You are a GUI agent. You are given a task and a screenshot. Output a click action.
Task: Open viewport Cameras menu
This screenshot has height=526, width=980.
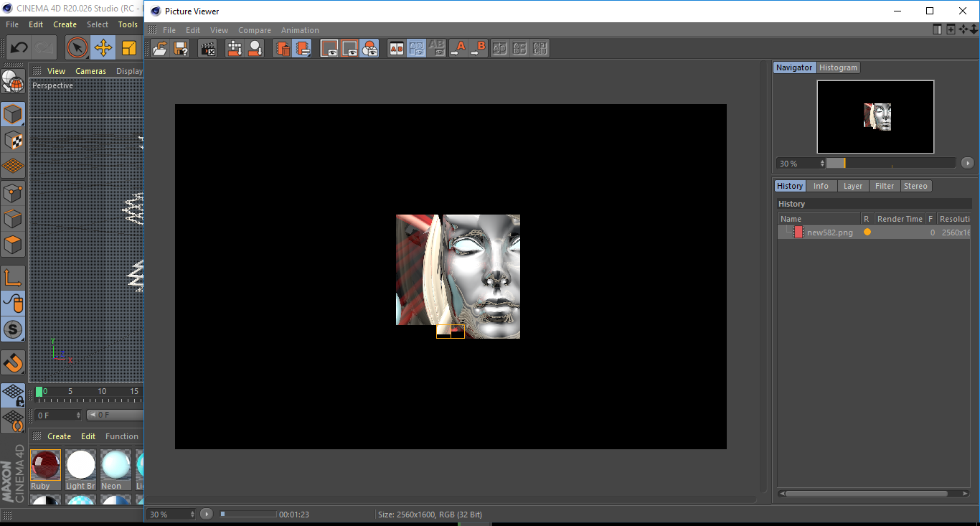pyautogui.click(x=90, y=71)
